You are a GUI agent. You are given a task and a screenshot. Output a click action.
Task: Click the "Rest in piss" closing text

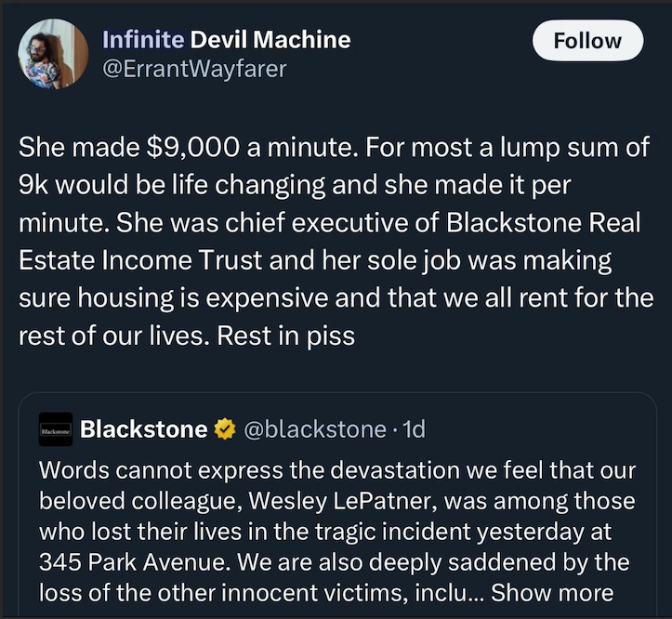(x=286, y=335)
